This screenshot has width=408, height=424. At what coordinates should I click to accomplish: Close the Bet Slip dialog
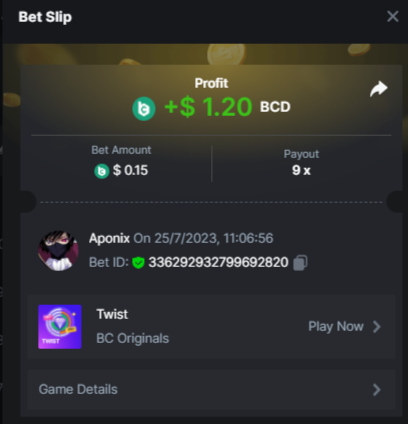click(393, 16)
